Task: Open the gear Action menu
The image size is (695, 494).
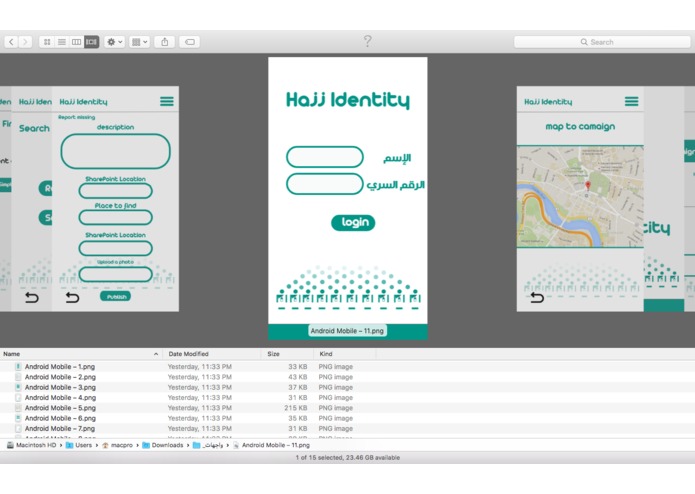Action: (114, 42)
